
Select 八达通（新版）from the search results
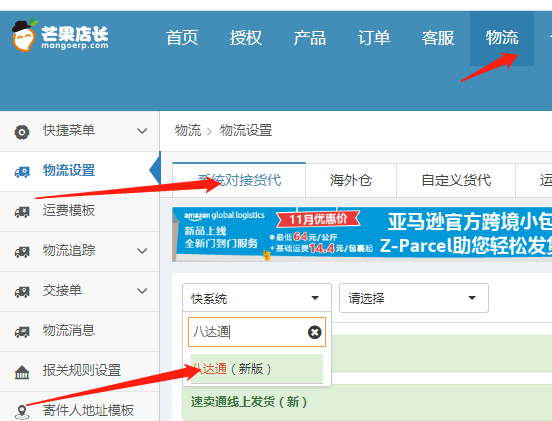click(x=257, y=369)
